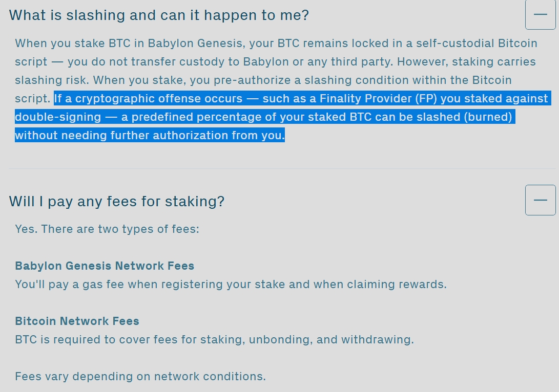Click the highlighted word "double-signing"
This screenshot has width=559, height=392.
pos(58,117)
